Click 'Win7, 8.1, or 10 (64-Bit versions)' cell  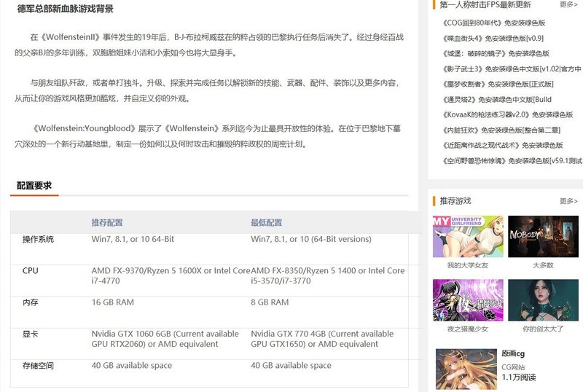311,239
